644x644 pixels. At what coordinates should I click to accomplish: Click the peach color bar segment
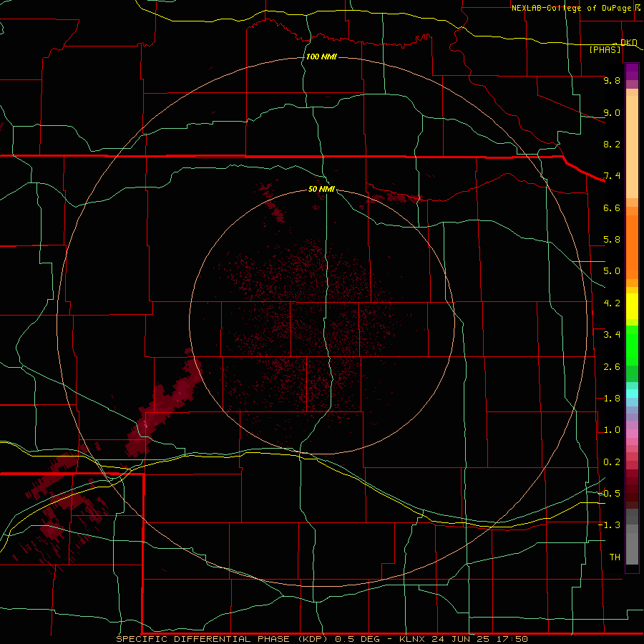(x=632, y=147)
